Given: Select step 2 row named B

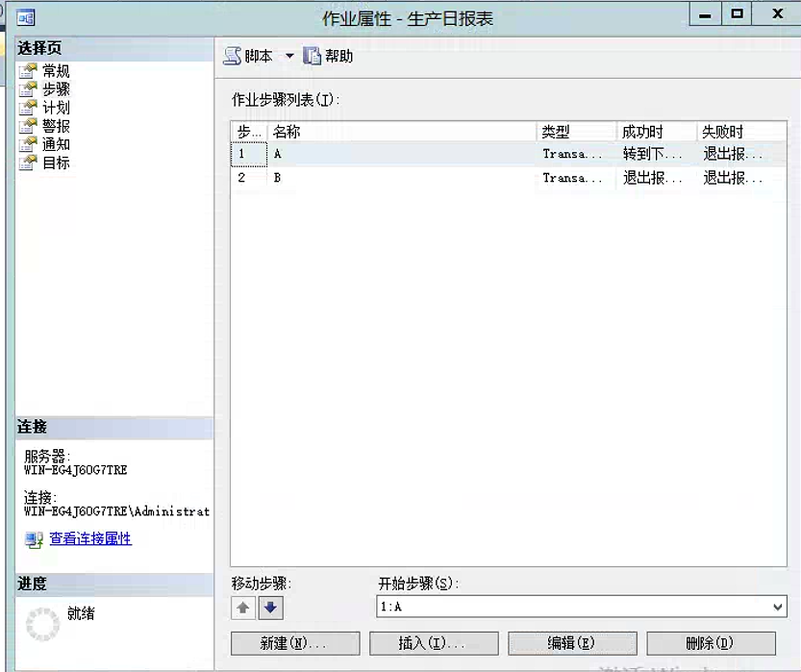Looking at the screenshot, I should 404,178.
